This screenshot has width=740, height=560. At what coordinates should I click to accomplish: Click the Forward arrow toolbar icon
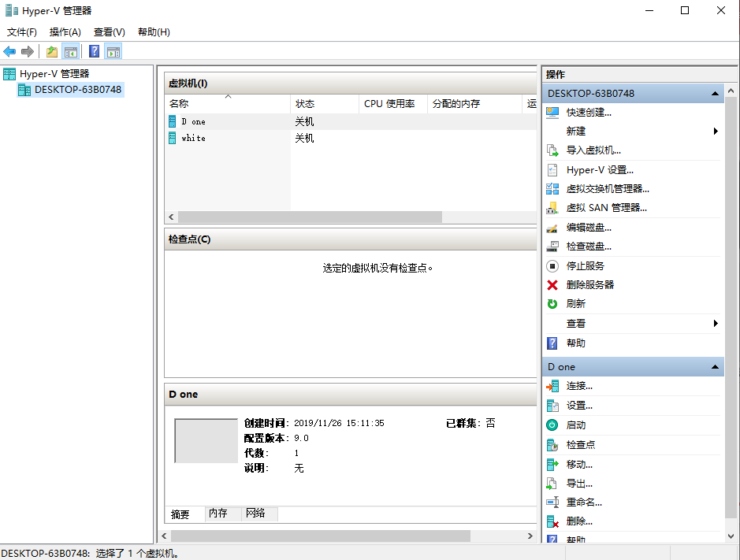(x=28, y=51)
